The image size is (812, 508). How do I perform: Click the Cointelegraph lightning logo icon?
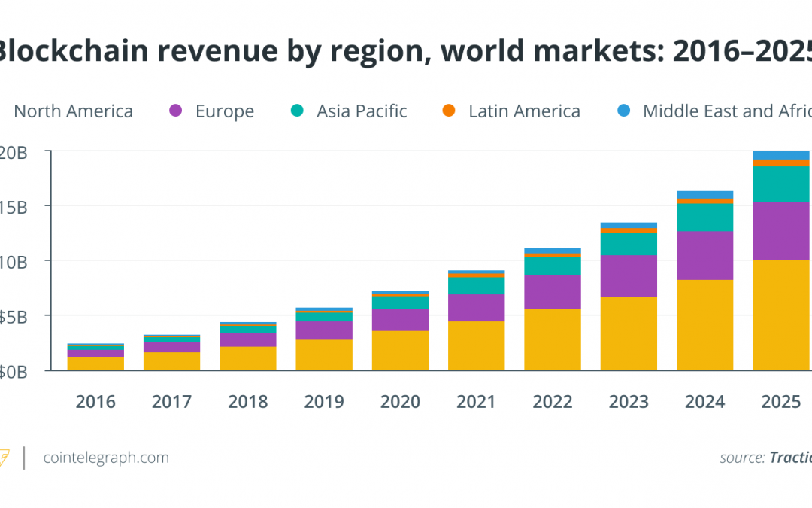pyautogui.click(x=4, y=458)
